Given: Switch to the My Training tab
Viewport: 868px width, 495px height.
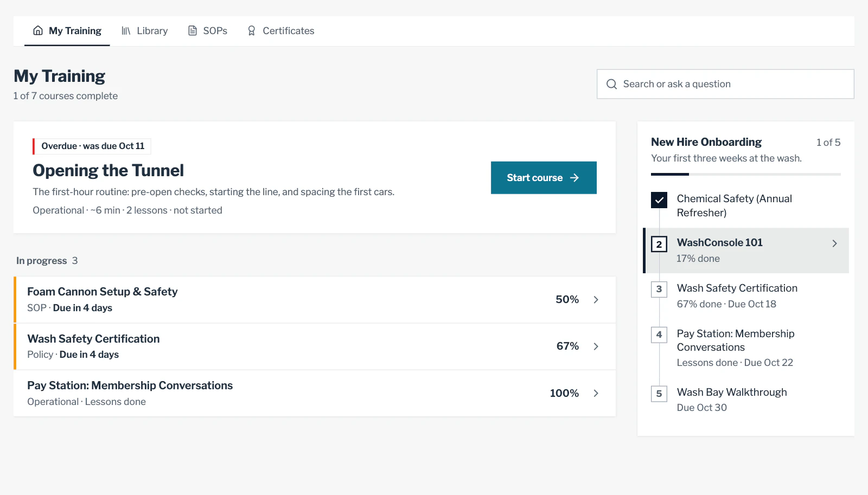Looking at the screenshot, I should [x=67, y=31].
